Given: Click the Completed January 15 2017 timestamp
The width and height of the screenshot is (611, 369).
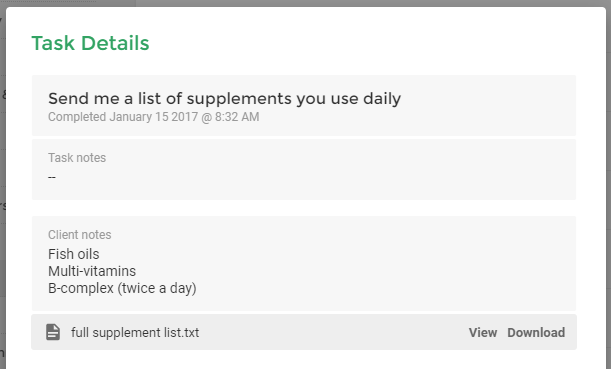Looking at the screenshot, I should click(154, 117).
